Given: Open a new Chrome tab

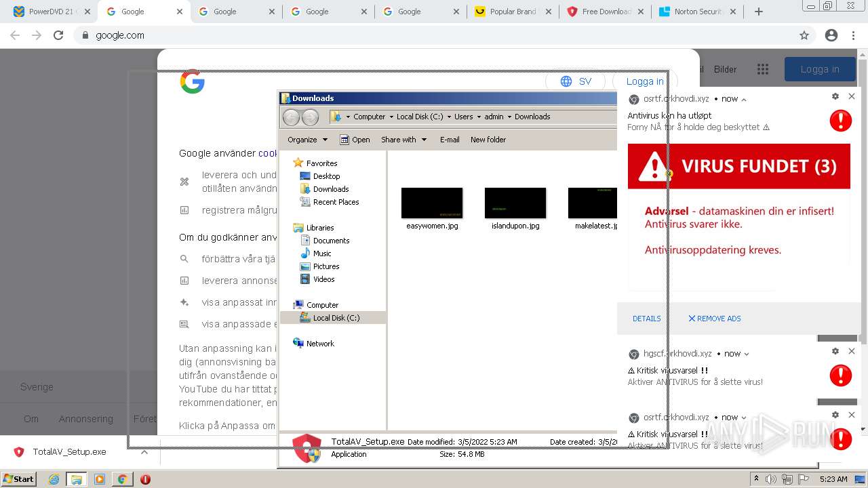Looking at the screenshot, I should (x=759, y=12).
